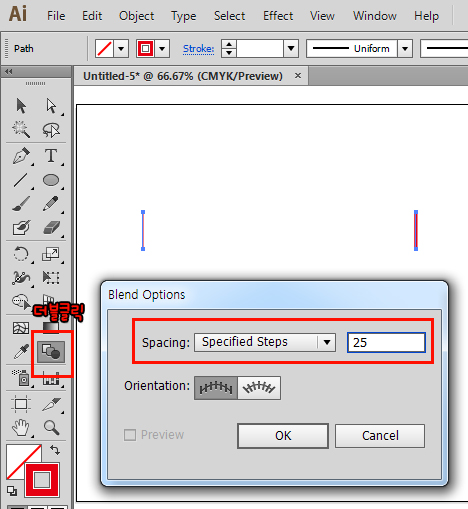
Task: Select the Zoom magnifier tool
Action: pyautogui.click(x=51, y=428)
